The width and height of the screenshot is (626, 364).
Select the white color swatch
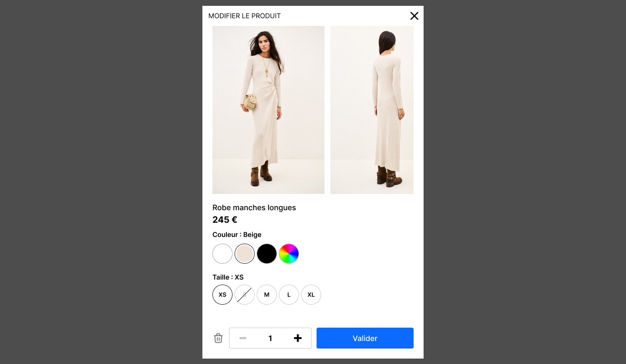pyautogui.click(x=222, y=254)
